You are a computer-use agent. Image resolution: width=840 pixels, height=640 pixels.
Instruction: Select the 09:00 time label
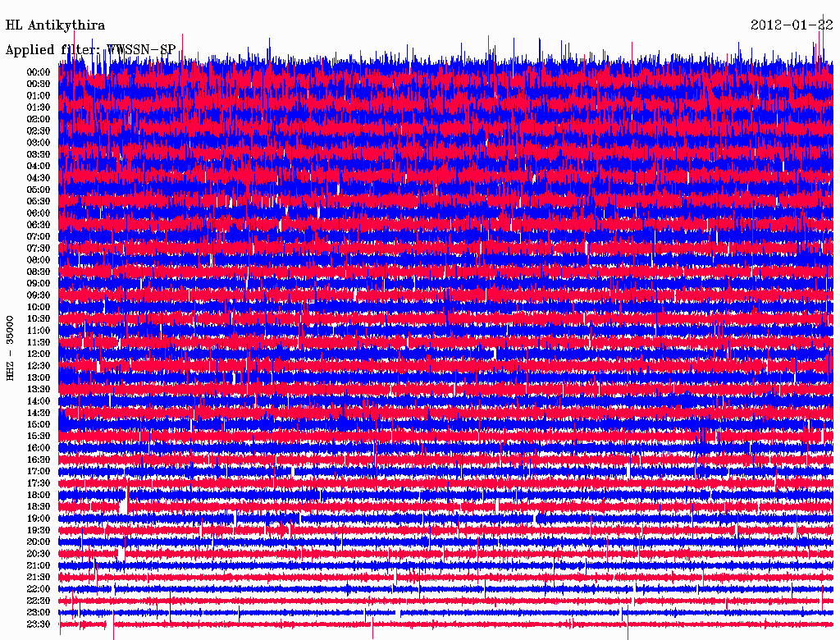[39, 284]
